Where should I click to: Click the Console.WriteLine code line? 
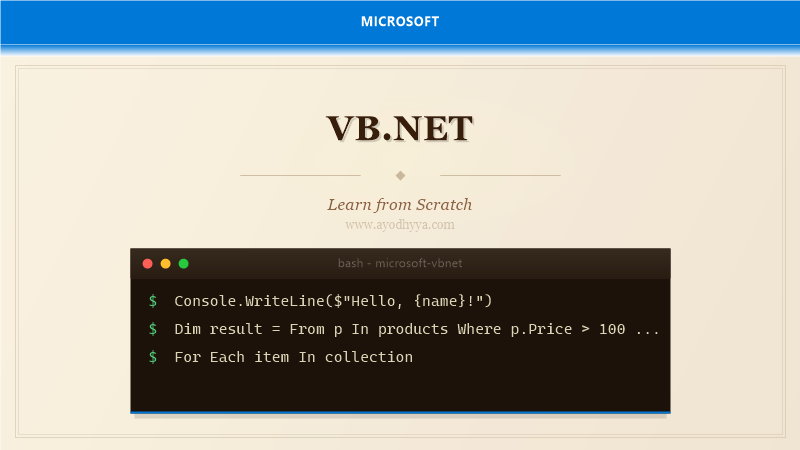333,301
